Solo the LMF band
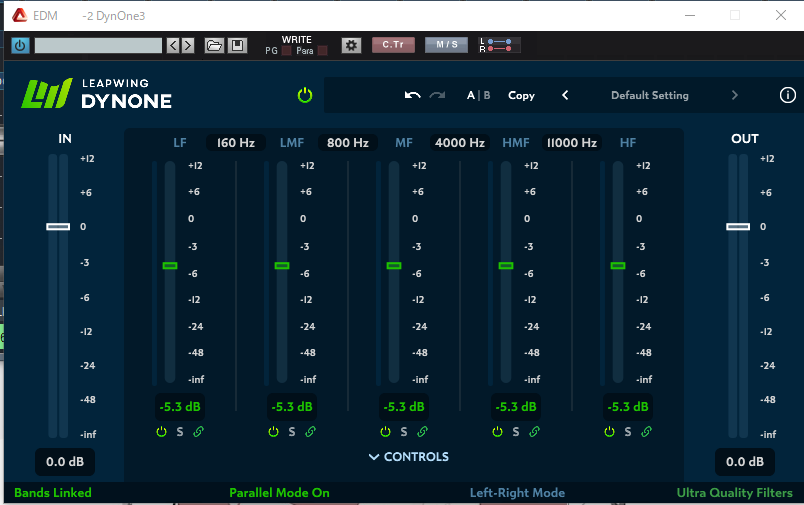Viewport: 804px width, 505px height. 292,432
